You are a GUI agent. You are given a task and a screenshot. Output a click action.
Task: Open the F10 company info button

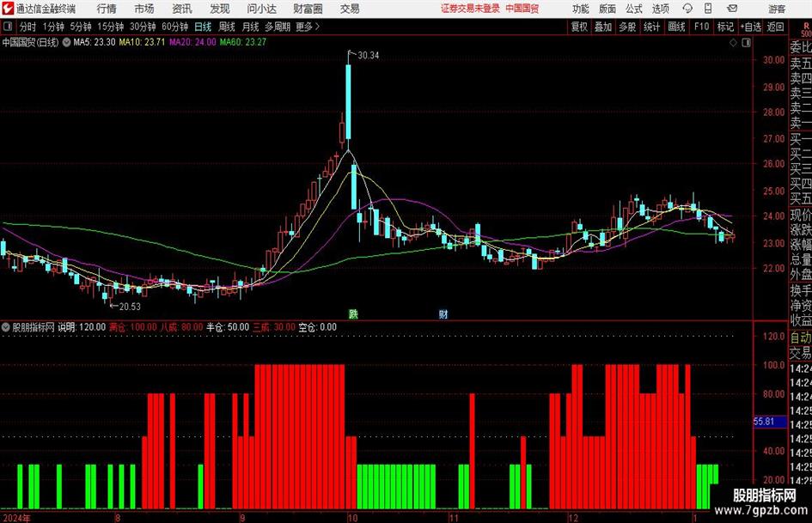(702, 27)
